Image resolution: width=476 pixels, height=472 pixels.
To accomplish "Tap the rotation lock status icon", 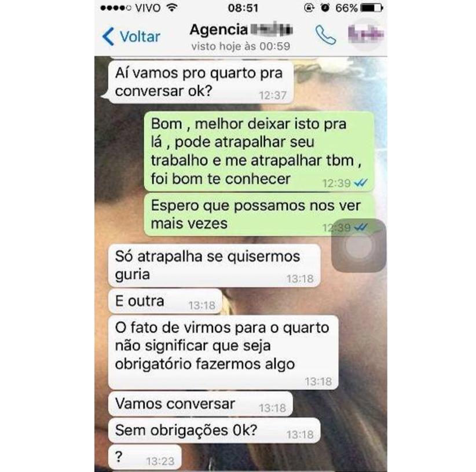I will (309, 8).
